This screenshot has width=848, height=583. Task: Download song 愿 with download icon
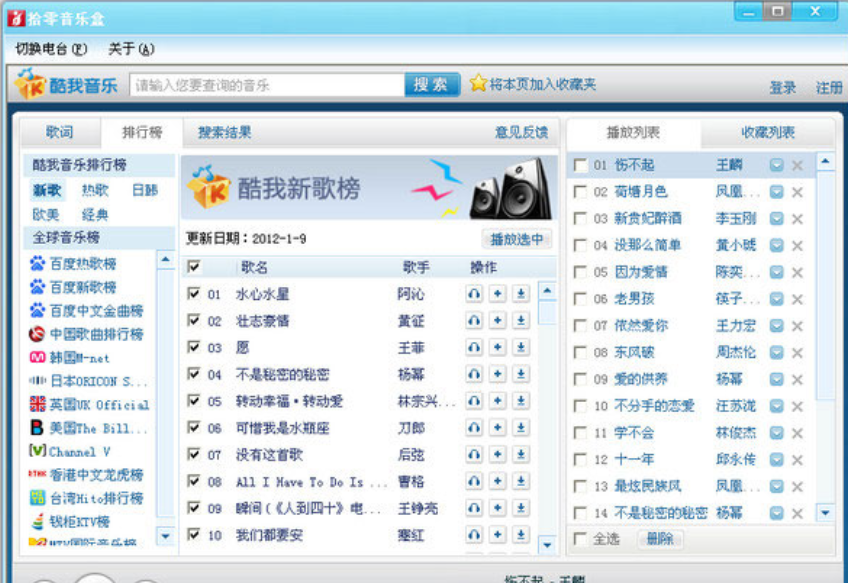(521, 347)
